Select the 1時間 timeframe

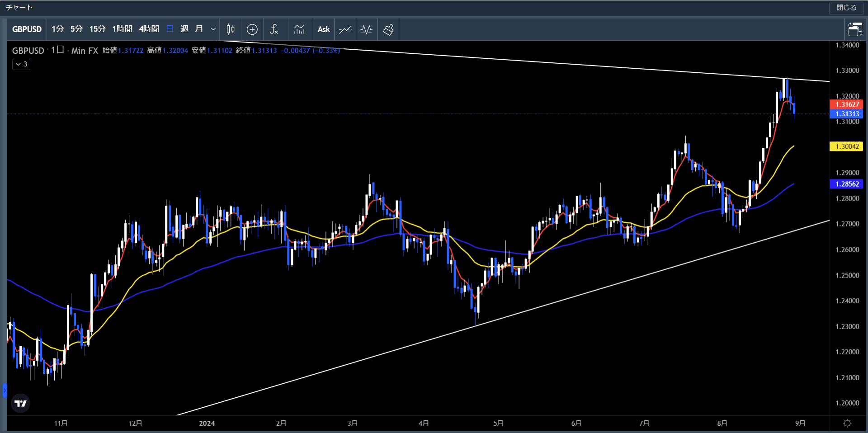coord(122,29)
